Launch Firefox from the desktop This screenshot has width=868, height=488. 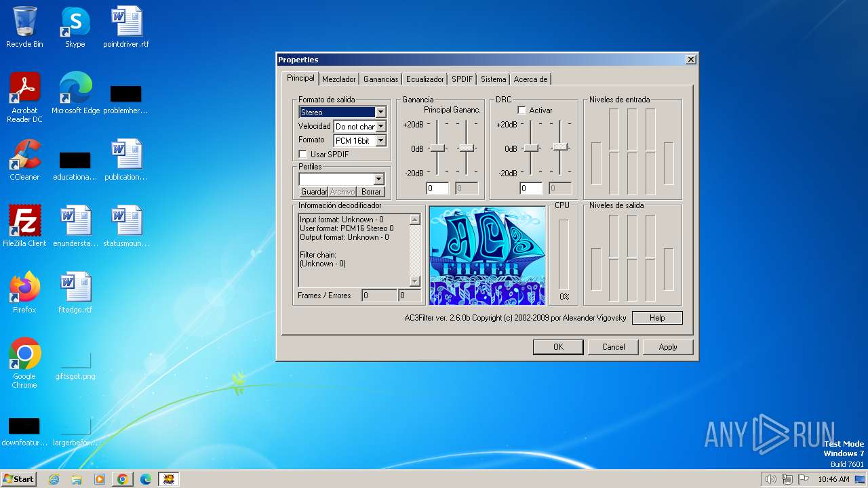coord(24,293)
